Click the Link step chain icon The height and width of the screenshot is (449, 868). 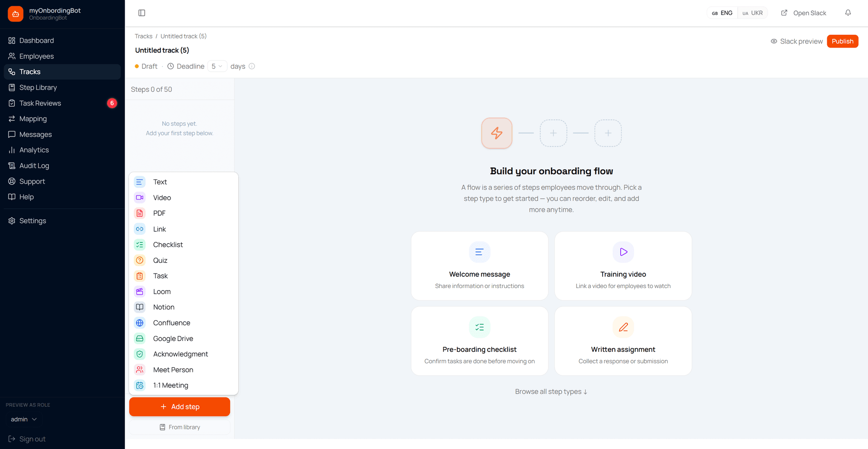pos(140,229)
